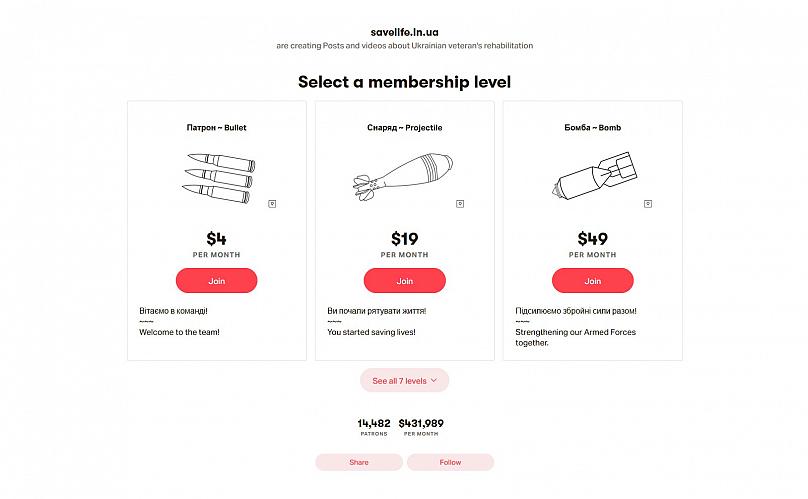Join the $49 Bomb membership
Image resolution: width=808 pixels, height=499 pixels.
(593, 280)
